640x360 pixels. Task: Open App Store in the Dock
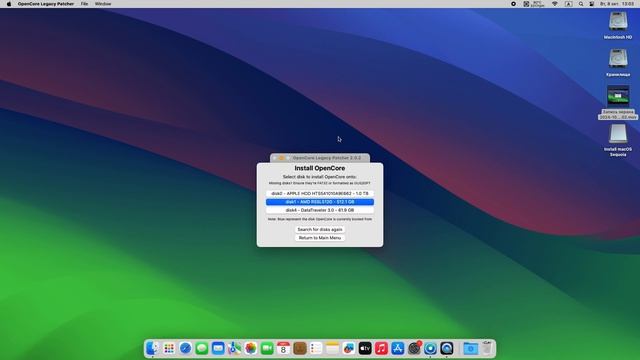[x=398, y=348]
